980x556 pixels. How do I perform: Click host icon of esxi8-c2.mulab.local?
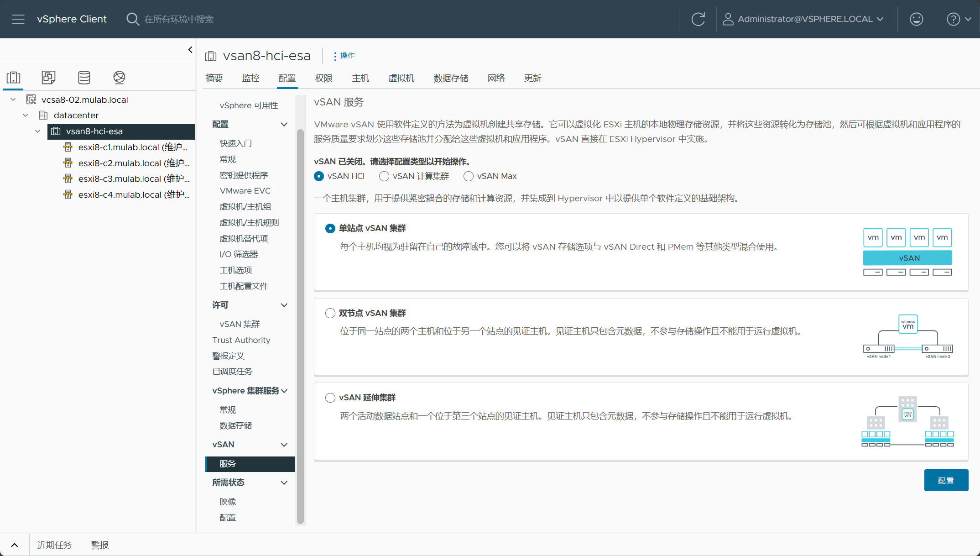coord(68,163)
